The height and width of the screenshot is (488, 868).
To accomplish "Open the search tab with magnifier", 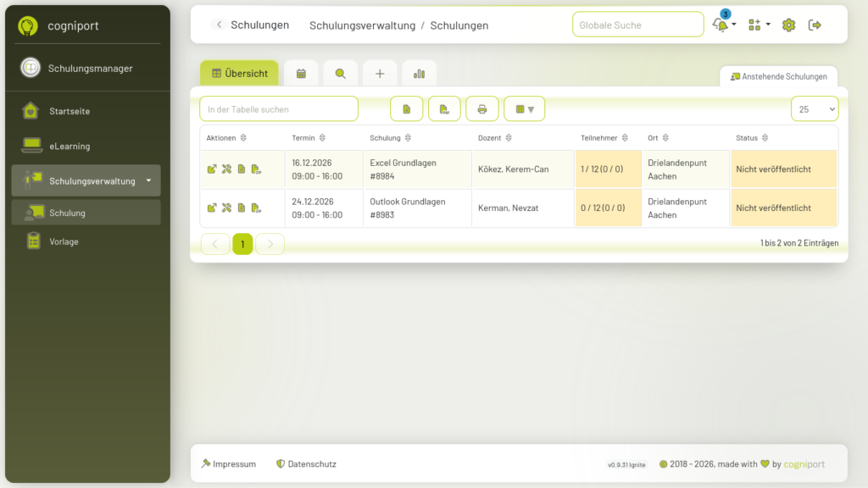I will pos(341,74).
